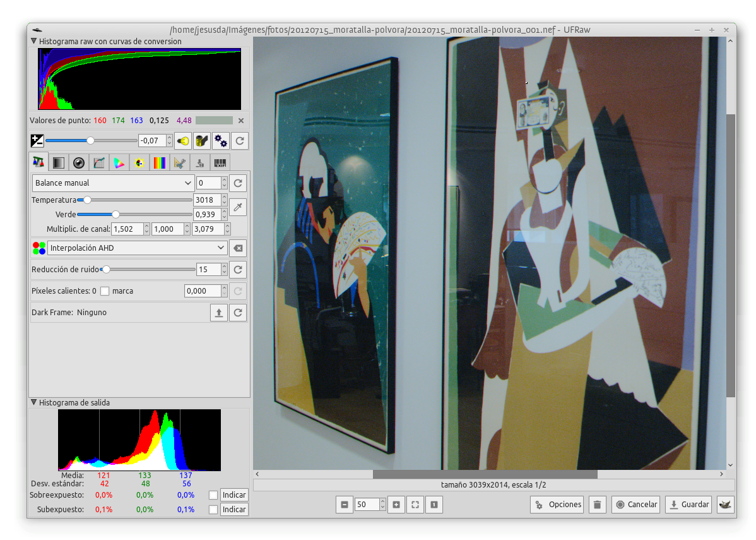Viewport: 756px width, 540px height.
Task: Tick the Subexpuesto underexposure checkbox
Action: point(213,510)
